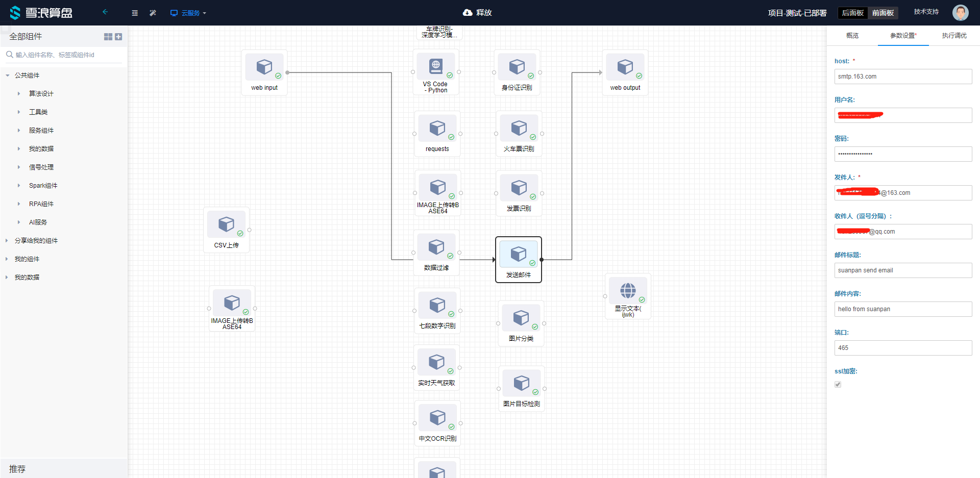Toggle the ssl加密 checkbox
The height and width of the screenshot is (478, 980).
tap(838, 385)
